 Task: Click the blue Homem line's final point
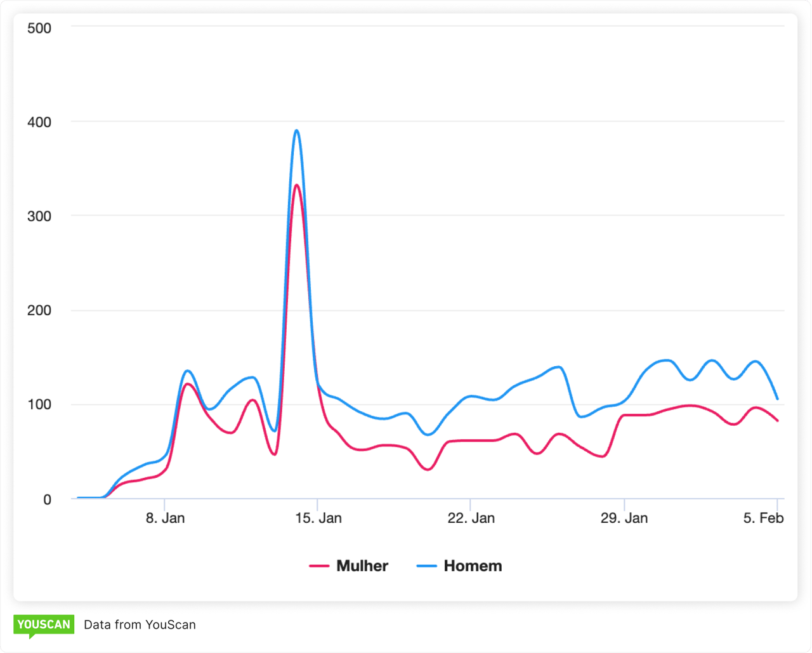pyautogui.click(x=777, y=399)
